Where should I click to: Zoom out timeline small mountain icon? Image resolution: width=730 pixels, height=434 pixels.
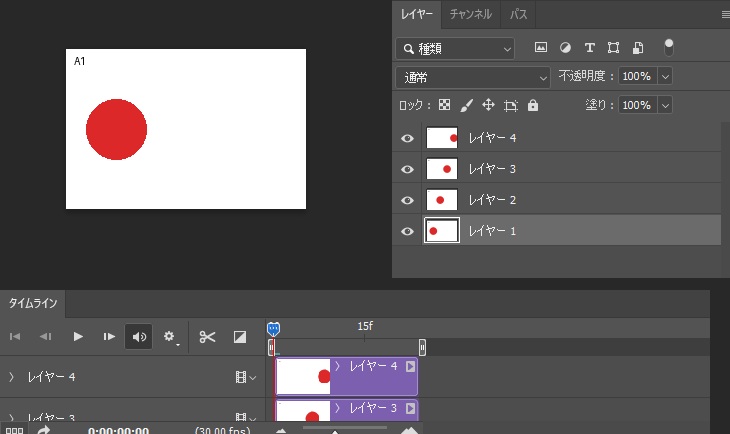click(x=281, y=431)
